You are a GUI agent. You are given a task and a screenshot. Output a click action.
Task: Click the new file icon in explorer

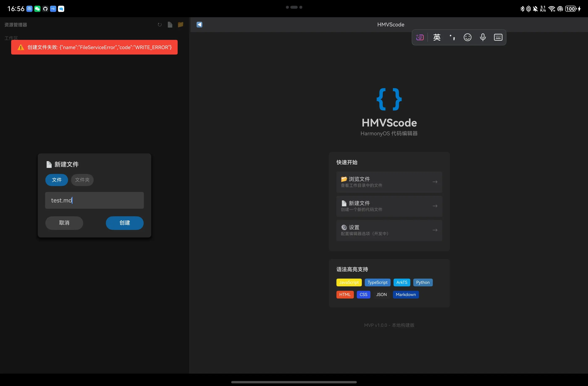click(170, 25)
